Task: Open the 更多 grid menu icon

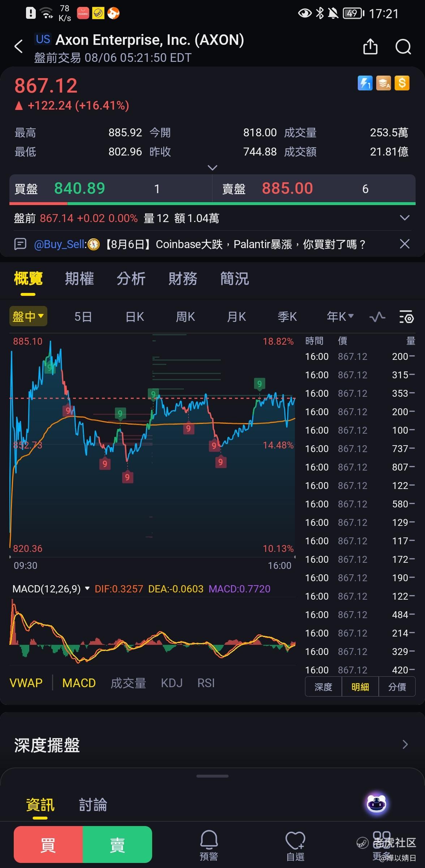Action: pyautogui.click(x=382, y=846)
